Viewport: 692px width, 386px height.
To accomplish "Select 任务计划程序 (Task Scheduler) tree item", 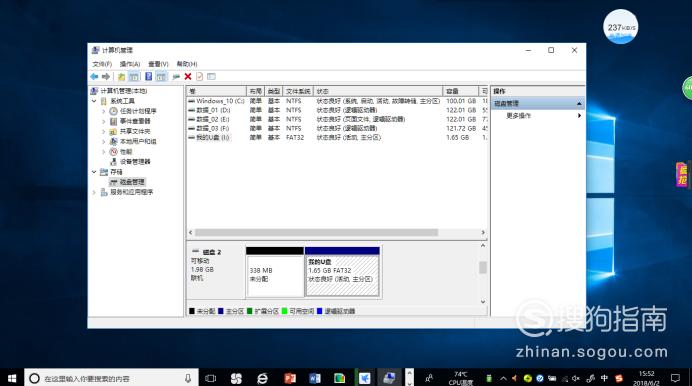I will tap(138, 111).
